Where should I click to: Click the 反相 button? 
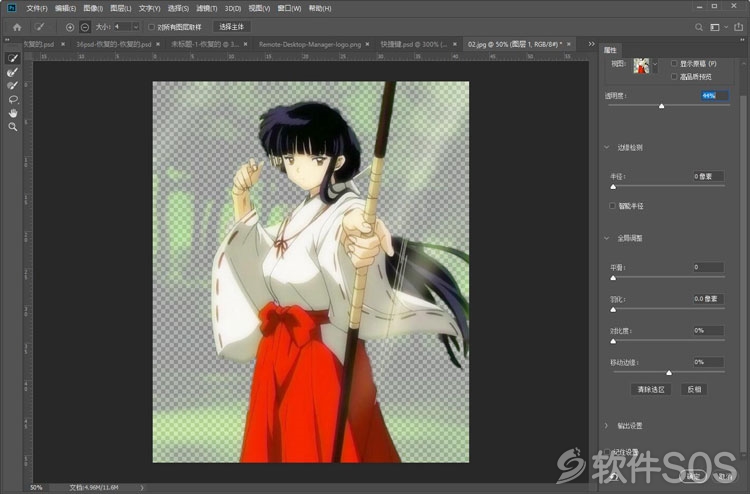tap(694, 389)
